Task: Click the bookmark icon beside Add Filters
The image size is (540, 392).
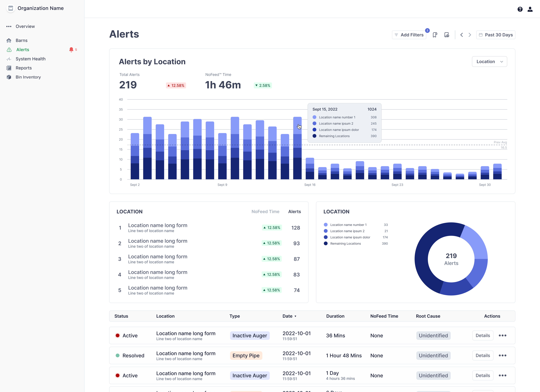Action: point(435,35)
